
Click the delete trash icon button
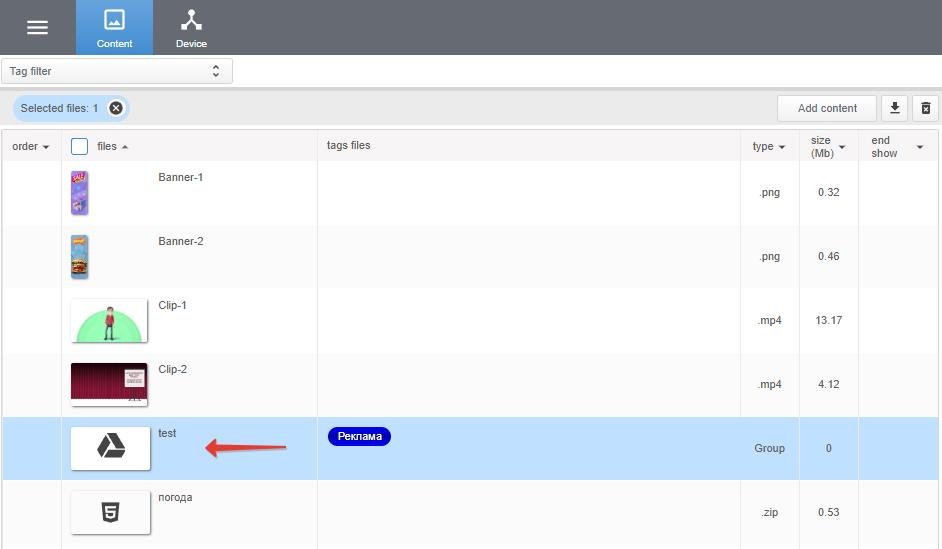point(926,108)
